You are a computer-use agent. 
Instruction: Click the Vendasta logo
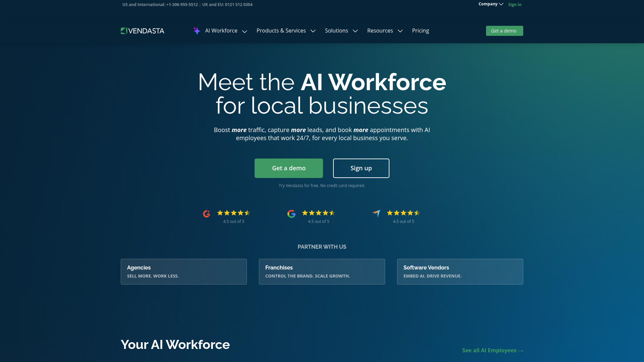pyautogui.click(x=142, y=31)
